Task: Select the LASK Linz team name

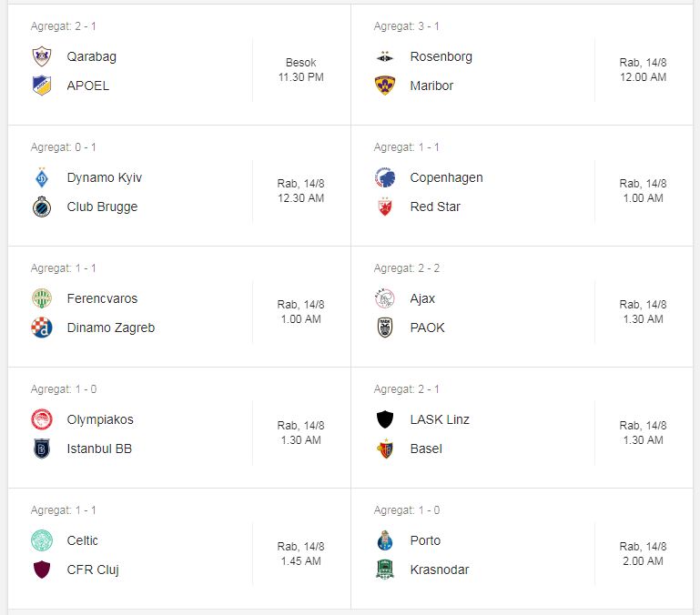Action: [440, 419]
